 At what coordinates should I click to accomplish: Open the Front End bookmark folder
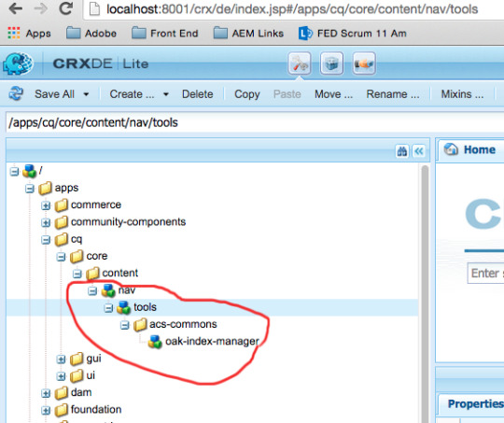point(165,33)
